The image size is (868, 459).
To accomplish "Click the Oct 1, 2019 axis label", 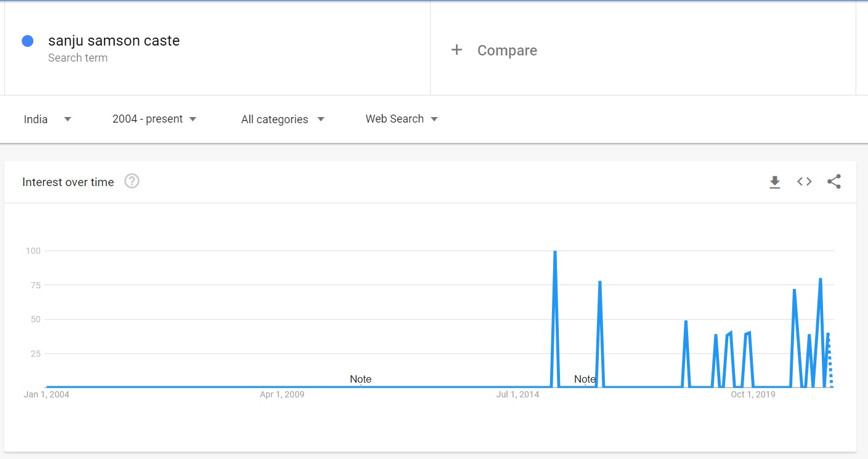I will tap(753, 394).
